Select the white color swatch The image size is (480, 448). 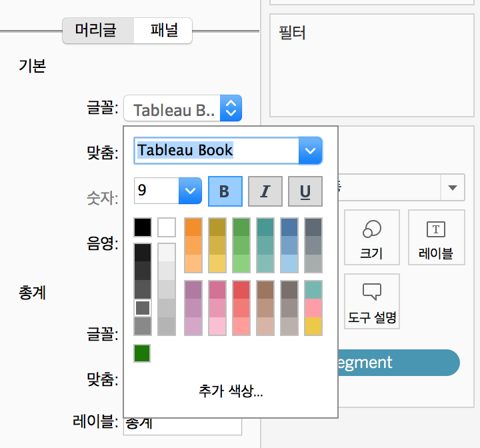pos(167,227)
